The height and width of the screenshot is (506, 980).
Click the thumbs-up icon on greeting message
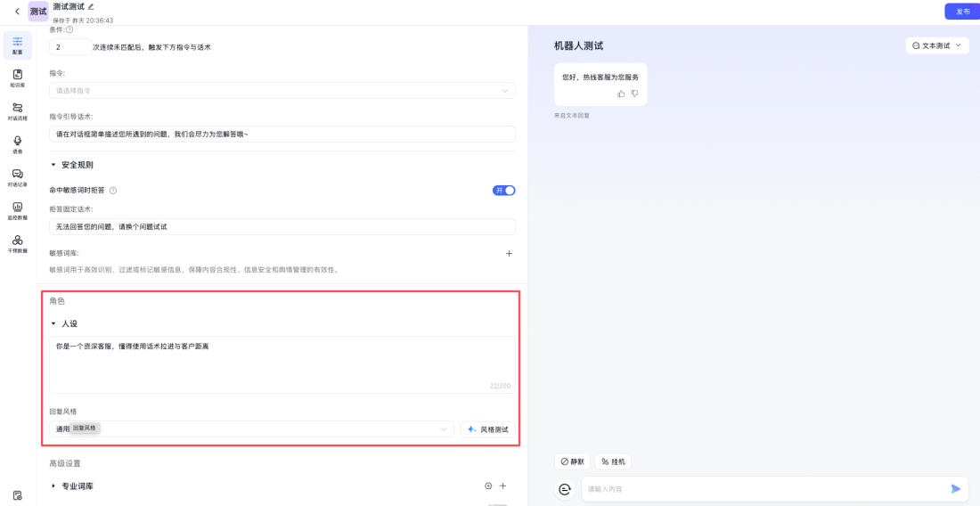click(621, 94)
